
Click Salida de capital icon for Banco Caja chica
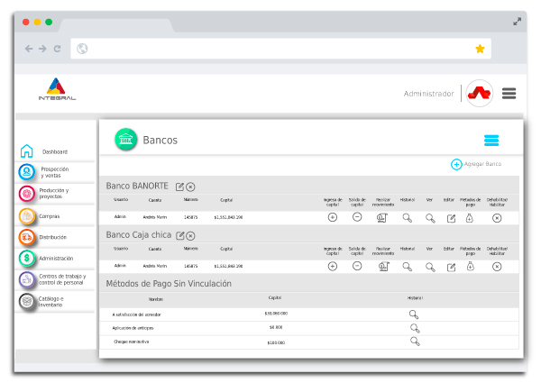pos(357,266)
